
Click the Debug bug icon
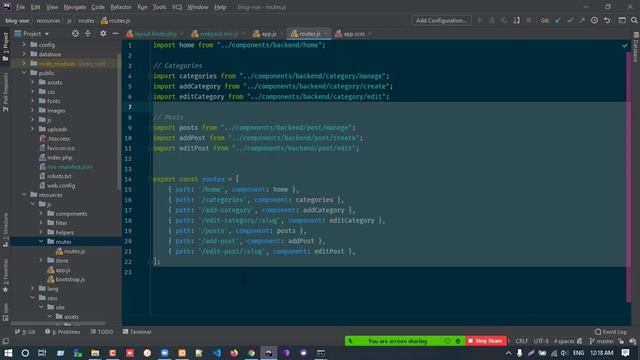(x=492, y=20)
